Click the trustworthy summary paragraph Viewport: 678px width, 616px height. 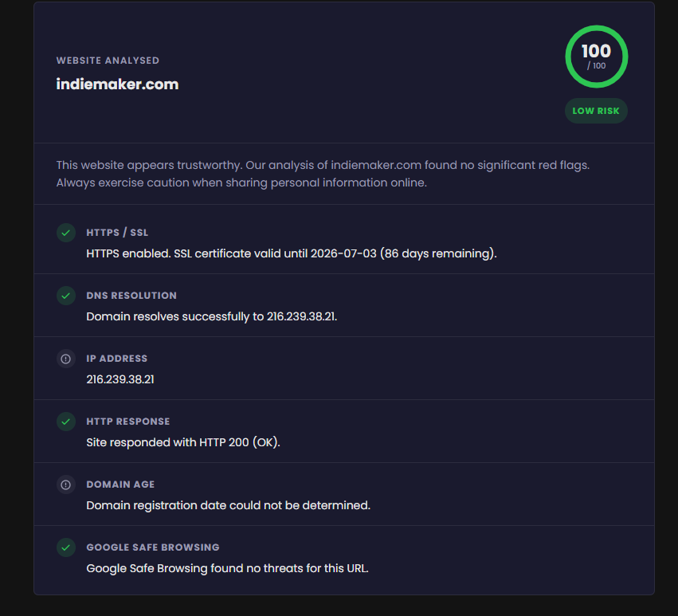(322, 174)
